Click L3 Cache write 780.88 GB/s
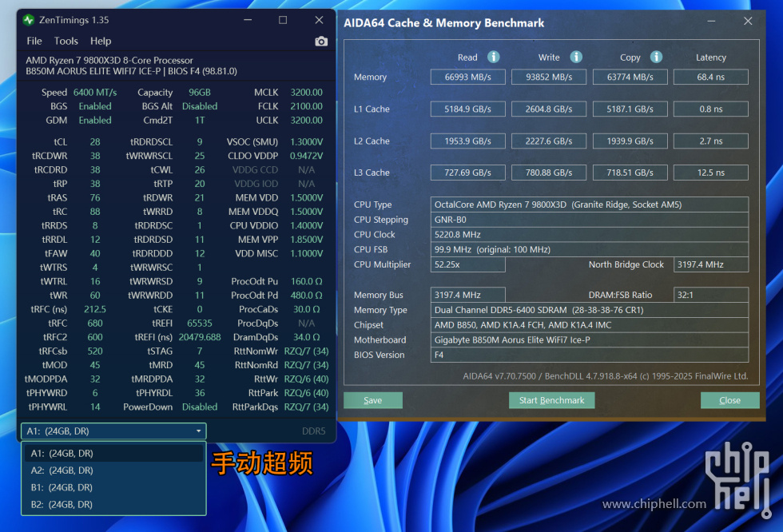 pyautogui.click(x=549, y=173)
